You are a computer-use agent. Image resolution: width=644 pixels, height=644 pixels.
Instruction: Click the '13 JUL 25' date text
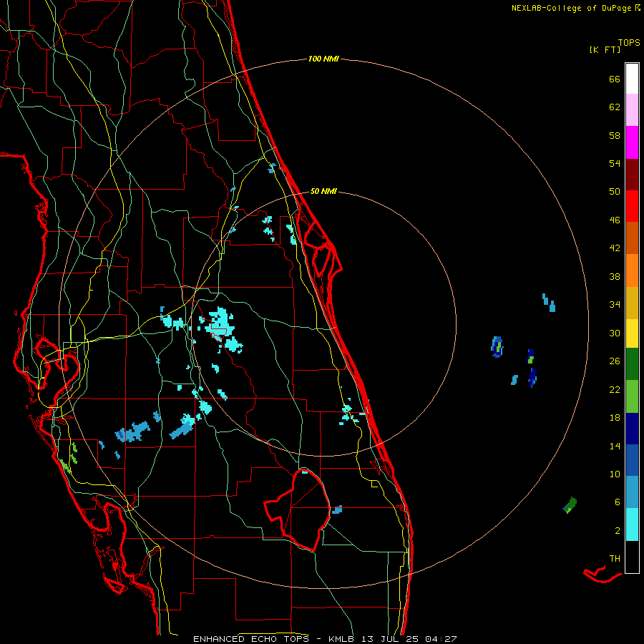click(x=390, y=639)
